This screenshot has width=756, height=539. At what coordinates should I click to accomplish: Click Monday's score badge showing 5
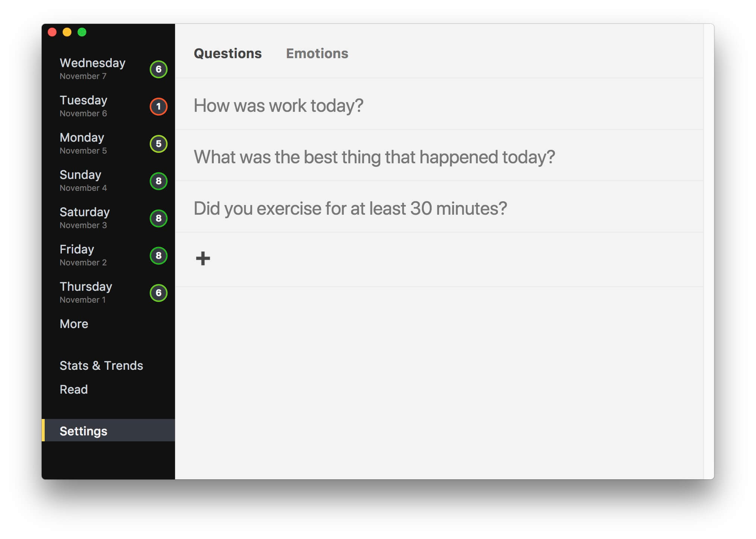point(158,144)
